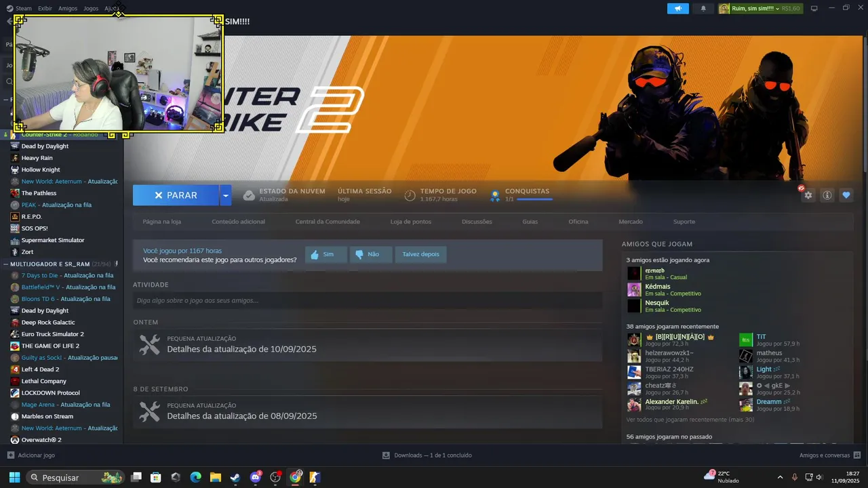The height and width of the screenshot is (488, 868).
Task: Go to Página na loja tab
Action: point(161,222)
